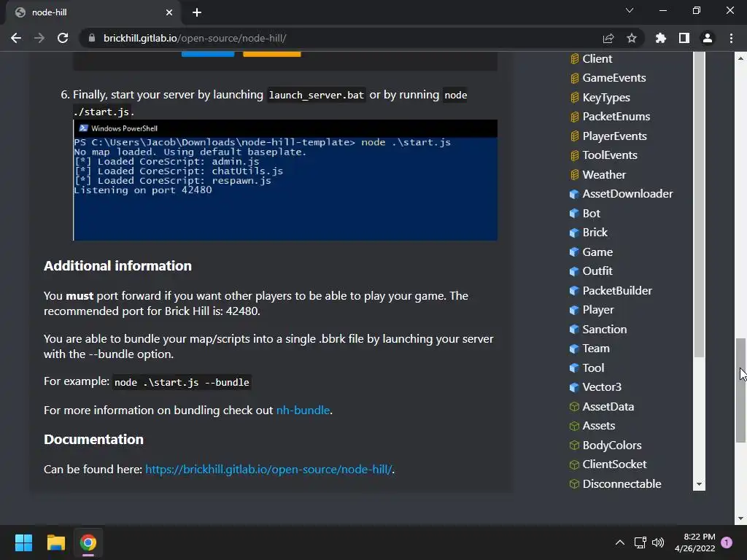Click the page scrollbar down arrow

click(x=740, y=518)
